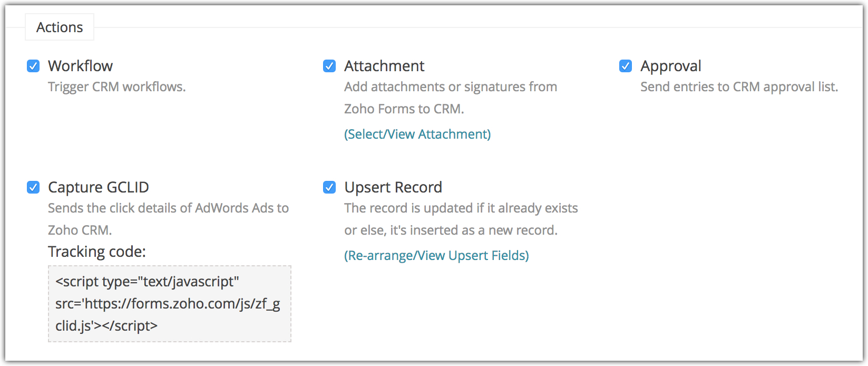Click the Capture GCLID label text
The width and height of the screenshot is (868, 366).
(99, 187)
